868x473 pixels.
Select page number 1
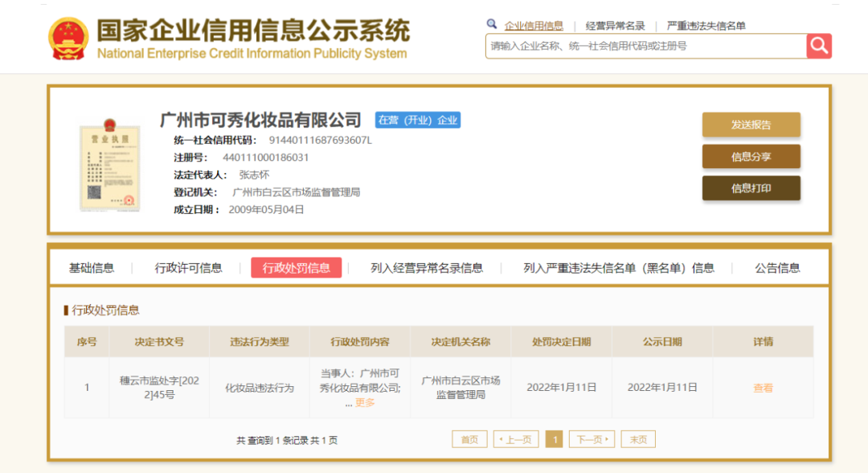(554, 439)
